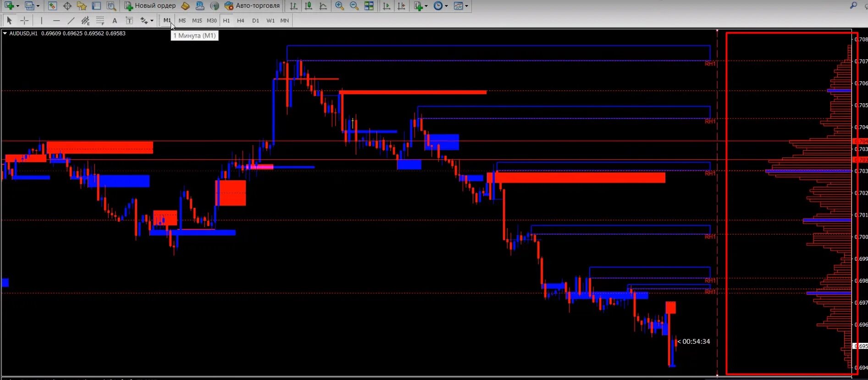Click the AUDUSD,H1 chart title arrow
The width and height of the screenshot is (868, 380).
pyautogui.click(x=5, y=33)
